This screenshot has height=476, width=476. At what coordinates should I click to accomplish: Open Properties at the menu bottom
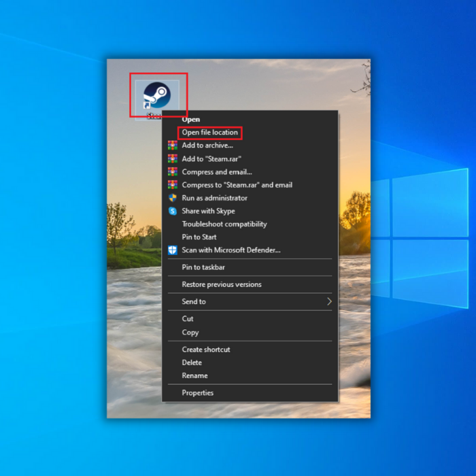coord(197,393)
